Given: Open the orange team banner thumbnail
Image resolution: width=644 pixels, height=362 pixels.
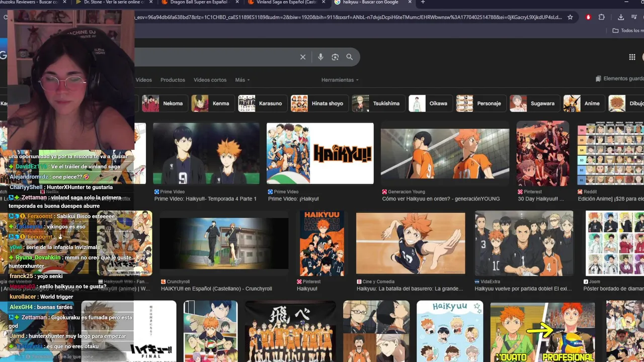Looking at the screenshot, I should (290, 331).
